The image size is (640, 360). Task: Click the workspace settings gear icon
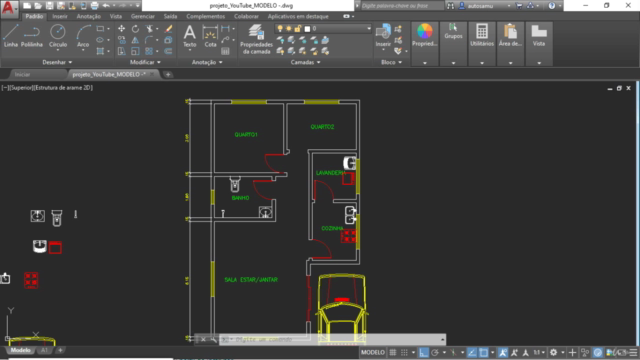click(x=553, y=352)
